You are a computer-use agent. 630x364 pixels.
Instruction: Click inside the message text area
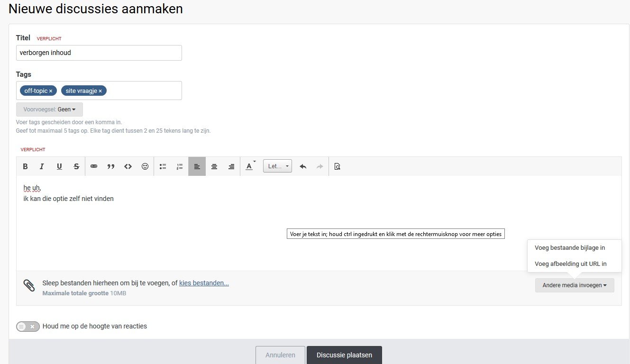pos(319,223)
